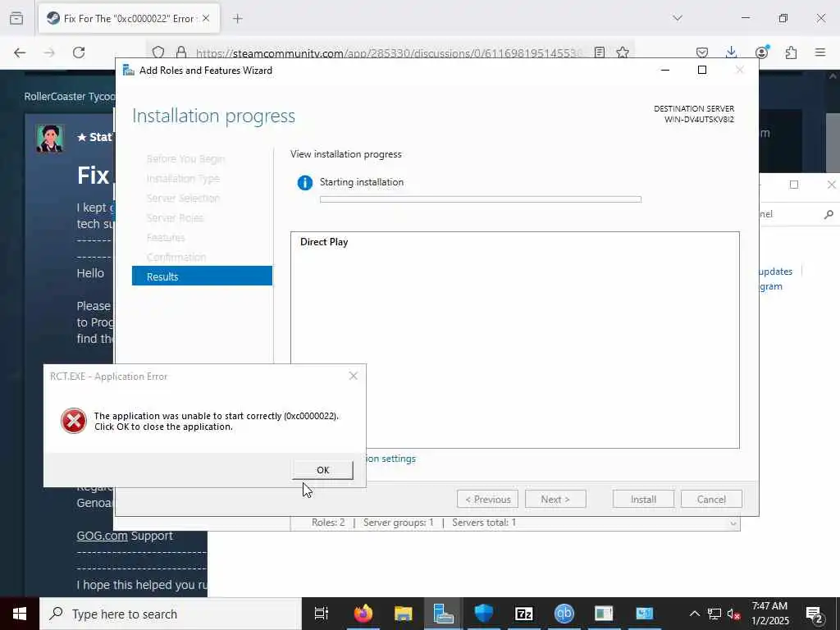
Task: Click the Previous button in the wizard
Action: click(487, 500)
